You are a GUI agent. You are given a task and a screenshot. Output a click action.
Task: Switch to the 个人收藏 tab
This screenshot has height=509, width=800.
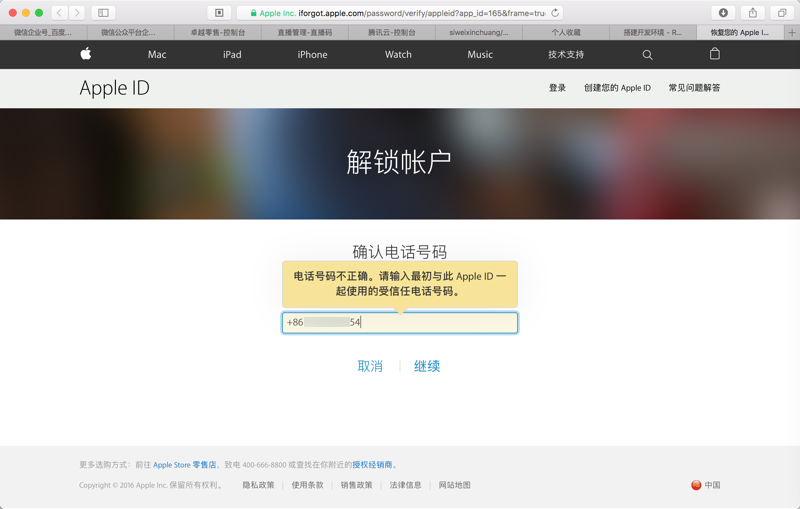click(x=566, y=33)
